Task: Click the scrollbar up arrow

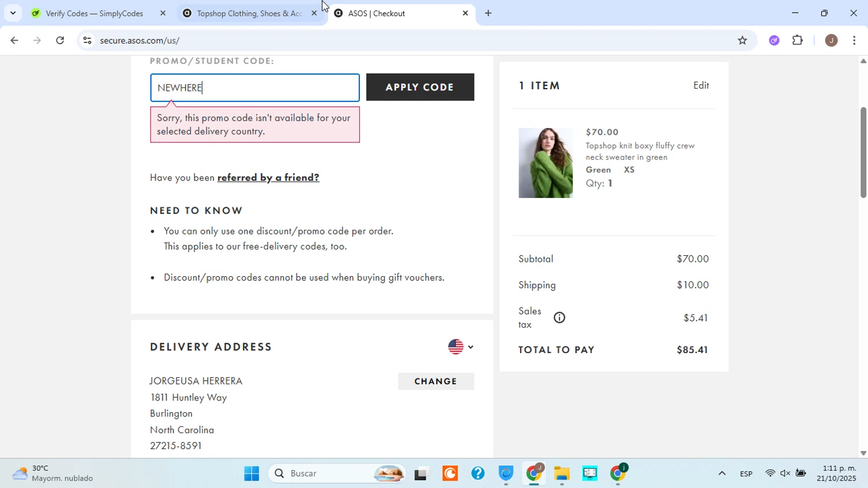Action: (x=863, y=61)
